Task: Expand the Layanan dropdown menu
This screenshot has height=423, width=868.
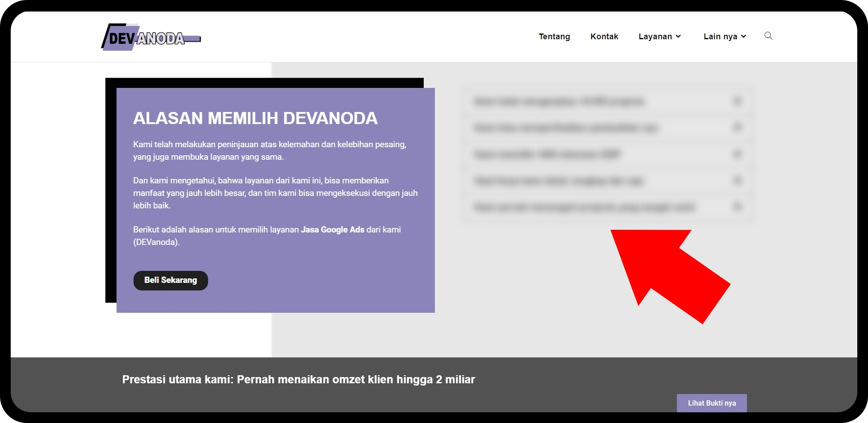Action: (x=659, y=37)
